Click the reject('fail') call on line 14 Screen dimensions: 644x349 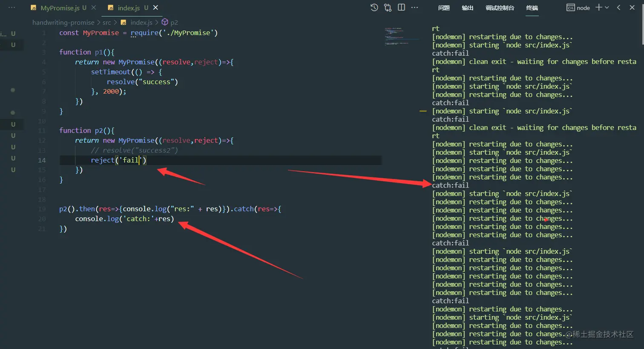118,160
